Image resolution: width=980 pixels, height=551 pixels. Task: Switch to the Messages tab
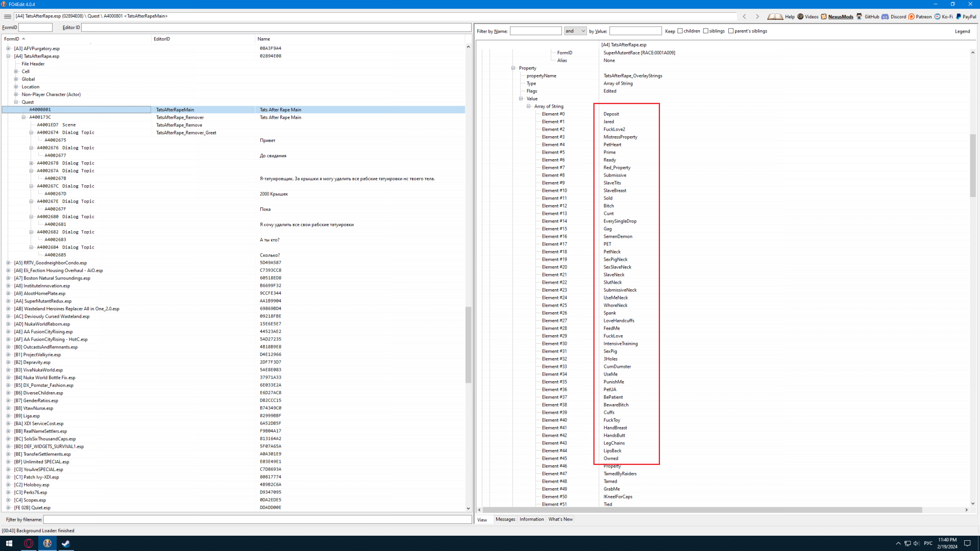[505, 519]
